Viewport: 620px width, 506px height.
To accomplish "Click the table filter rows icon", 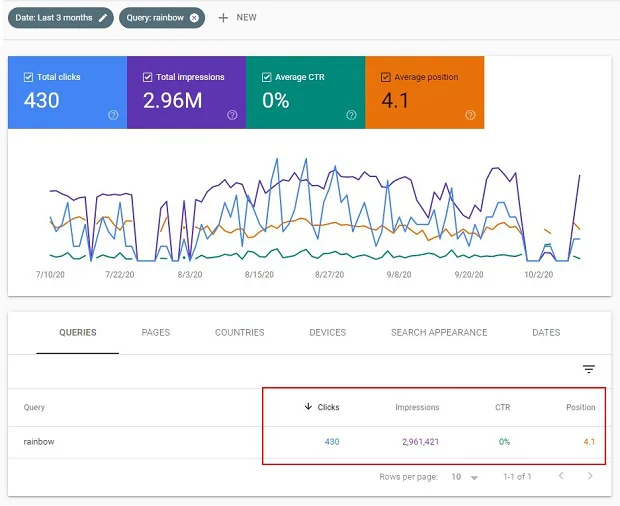I will click(589, 369).
